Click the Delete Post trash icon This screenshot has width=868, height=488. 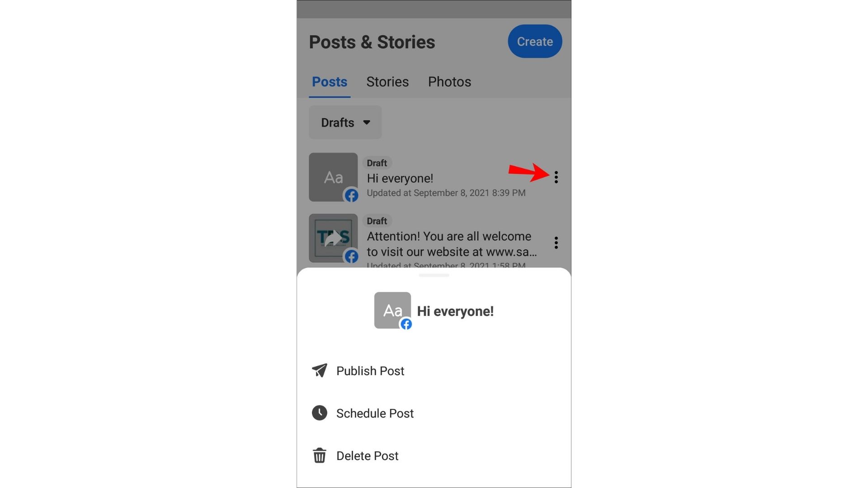320,456
